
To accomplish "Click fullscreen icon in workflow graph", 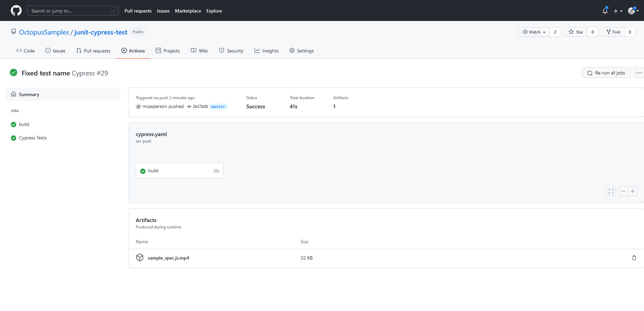I will tap(611, 191).
